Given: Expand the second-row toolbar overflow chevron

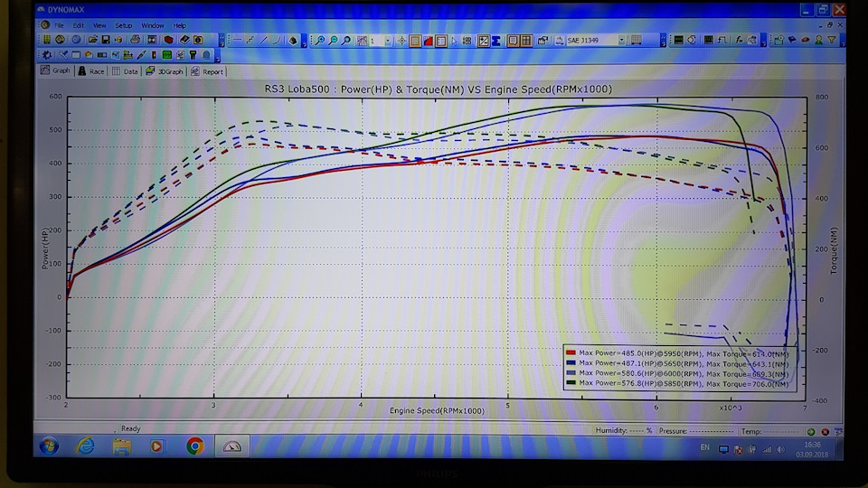Looking at the screenshot, I should pyautogui.click(x=218, y=55).
